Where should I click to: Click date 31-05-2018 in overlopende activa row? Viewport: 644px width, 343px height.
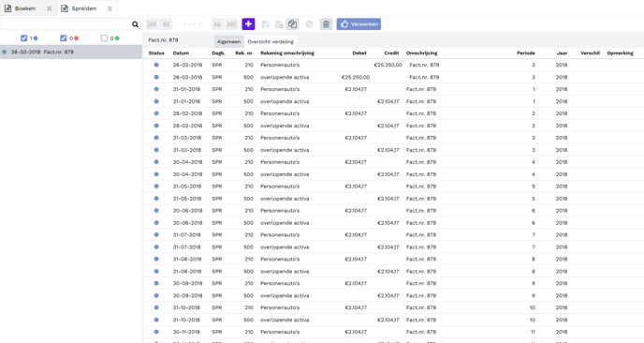click(187, 199)
